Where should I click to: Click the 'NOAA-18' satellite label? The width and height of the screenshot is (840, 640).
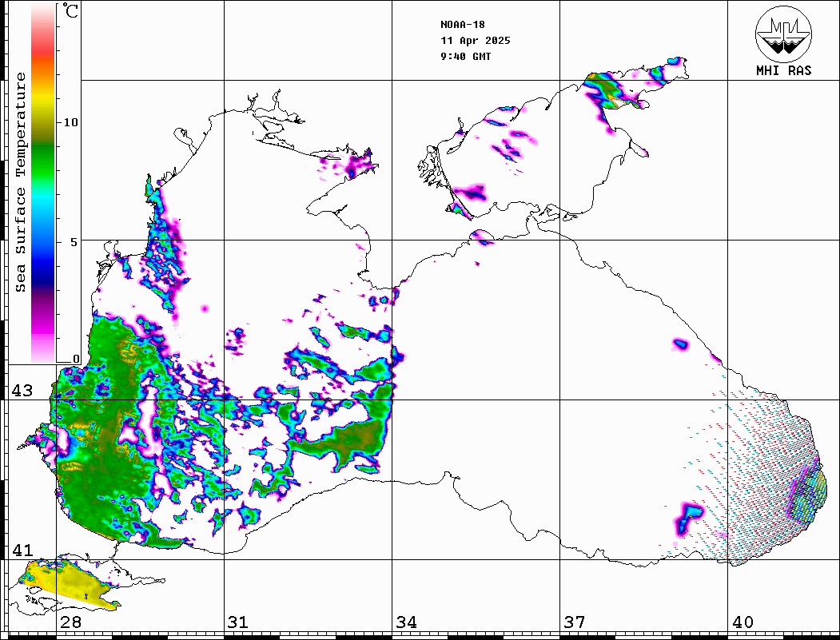tap(463, 25)
